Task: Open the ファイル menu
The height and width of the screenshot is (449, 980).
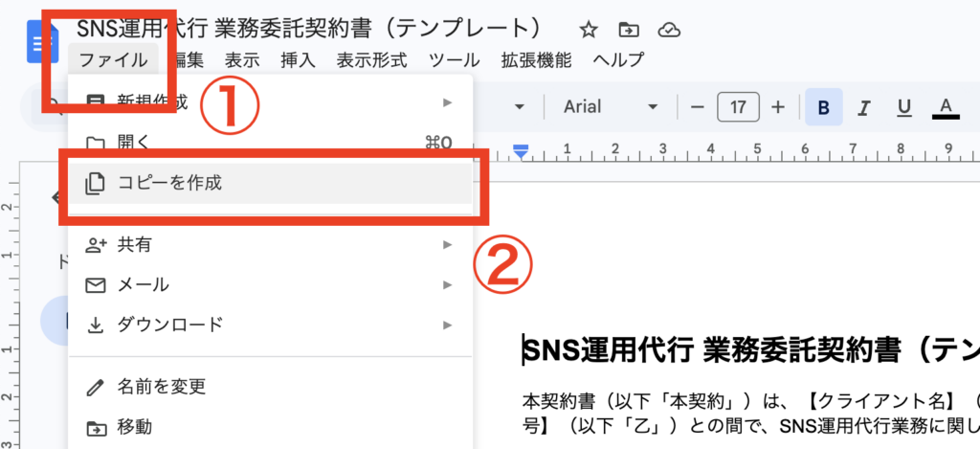Action: coord(113,59)
